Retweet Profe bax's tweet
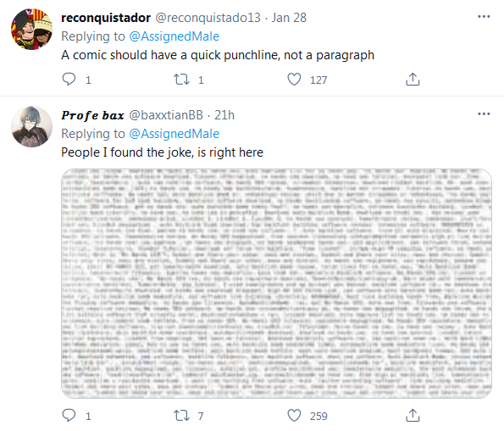 point(181,415)
